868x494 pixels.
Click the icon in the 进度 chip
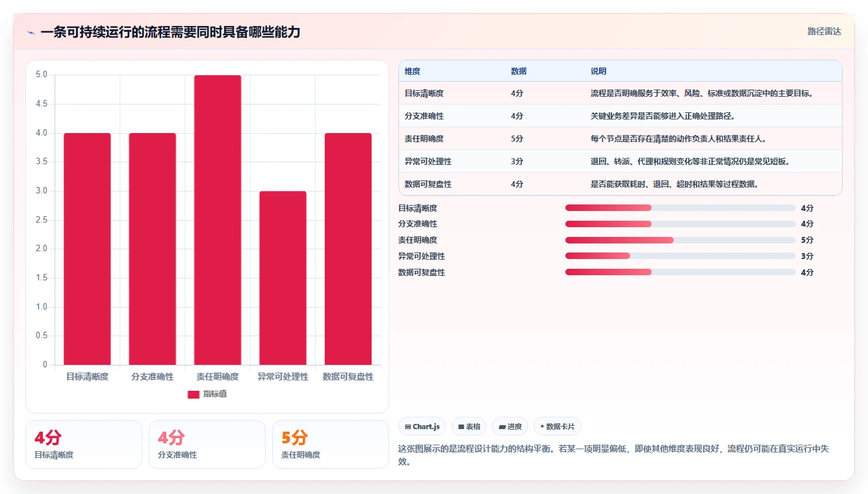coord(502,426)
